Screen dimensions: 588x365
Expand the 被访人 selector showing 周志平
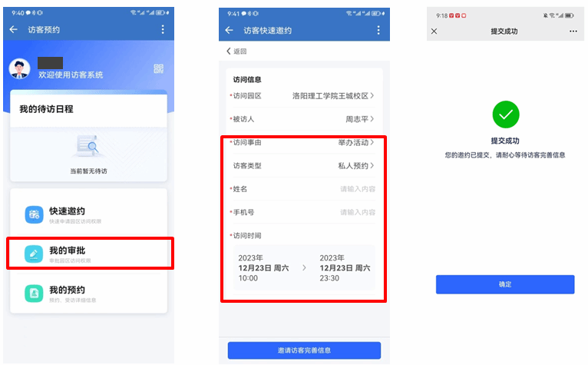(x=304, y=119)
